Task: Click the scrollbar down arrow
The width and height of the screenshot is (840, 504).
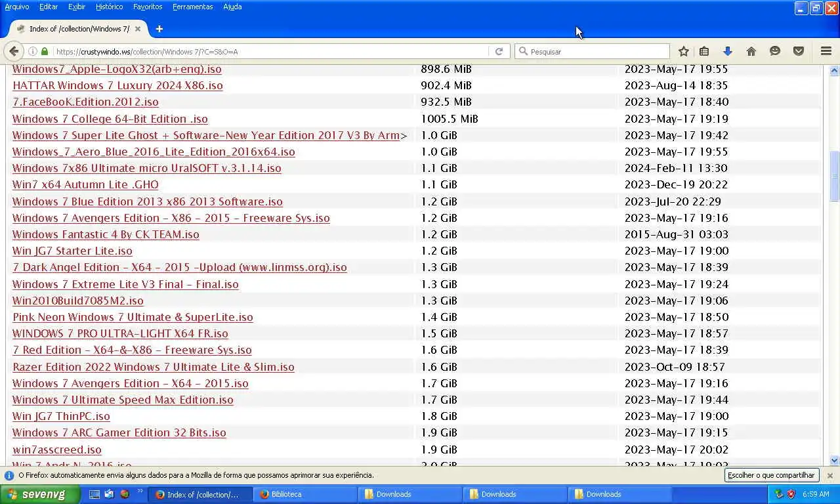Action: coord(834,460)
